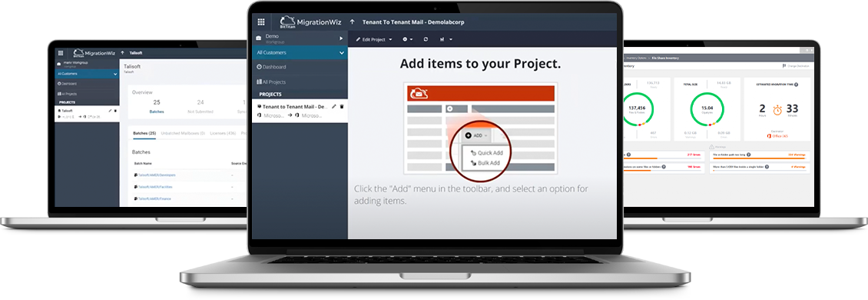Expand the Demo workgroup arrow

(x=341, y=38)
